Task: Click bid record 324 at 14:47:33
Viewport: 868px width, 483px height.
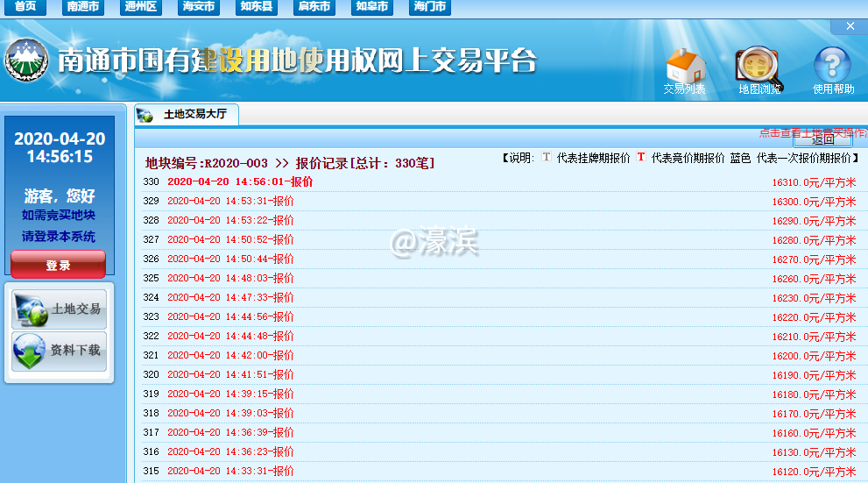Action: [x=230, y=297]
